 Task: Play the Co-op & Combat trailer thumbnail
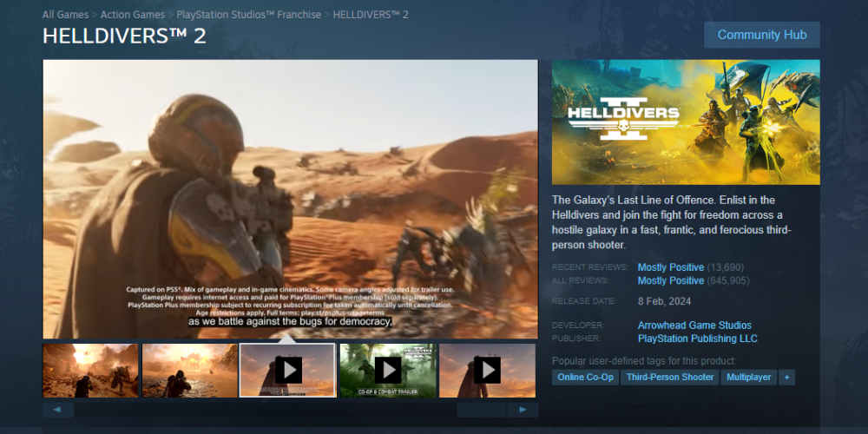[387, 371]
